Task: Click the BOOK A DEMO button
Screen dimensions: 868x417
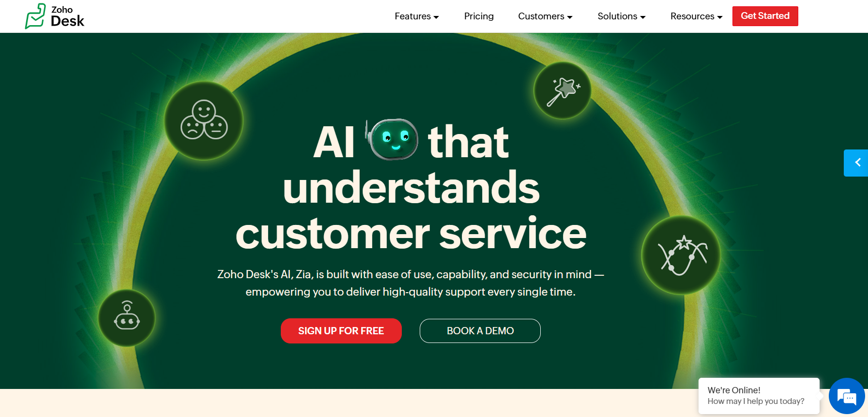Action: click(480, 331)
